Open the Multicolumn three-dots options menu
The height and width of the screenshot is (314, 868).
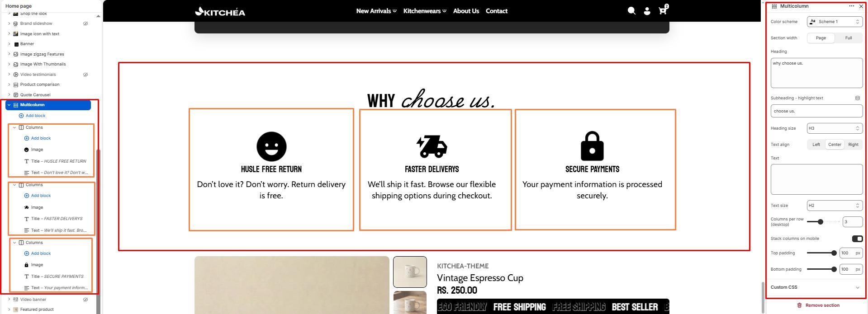click(x=851, y=6)
